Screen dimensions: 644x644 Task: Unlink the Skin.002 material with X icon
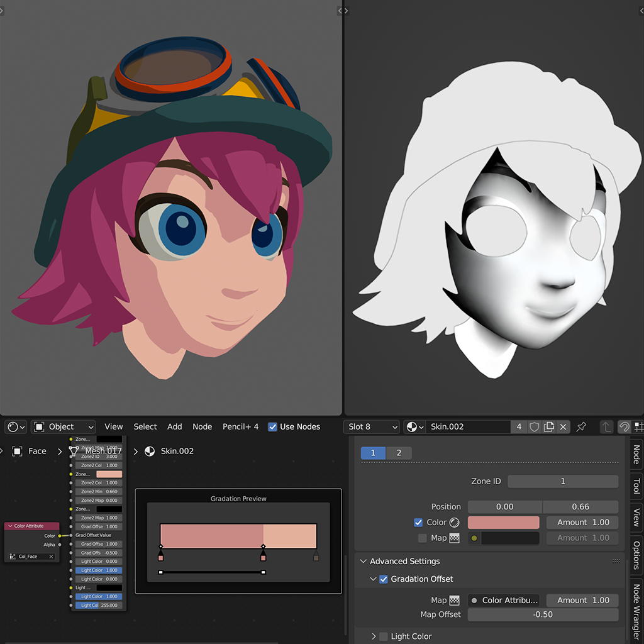click(563, 426)
